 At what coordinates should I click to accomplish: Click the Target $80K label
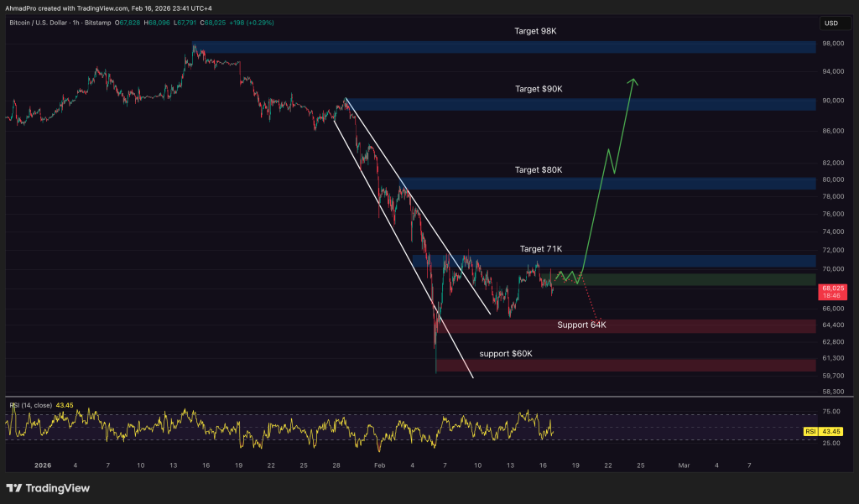(x=539, y=169)
